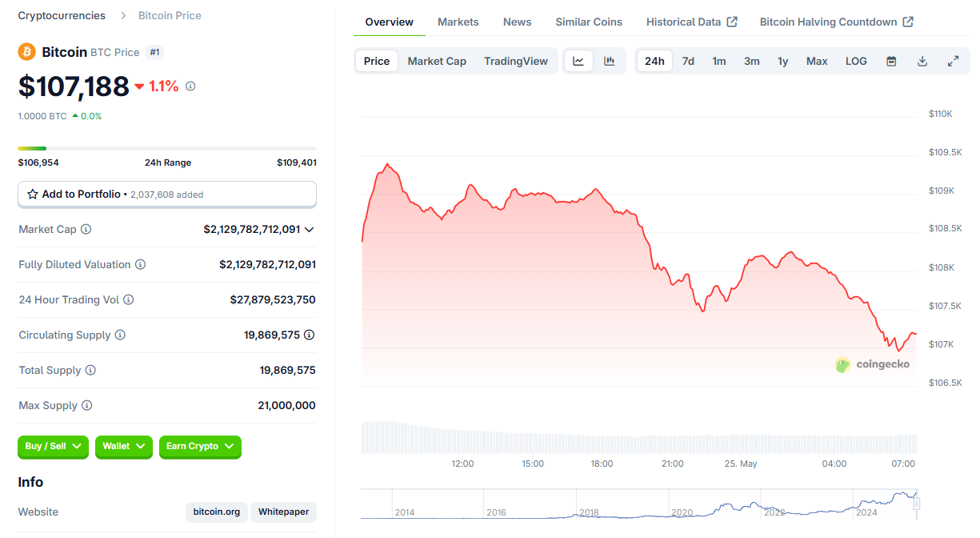Open the Similar Coins tab
The height and width of the screenshot is (538, 980).
(589, 22)
